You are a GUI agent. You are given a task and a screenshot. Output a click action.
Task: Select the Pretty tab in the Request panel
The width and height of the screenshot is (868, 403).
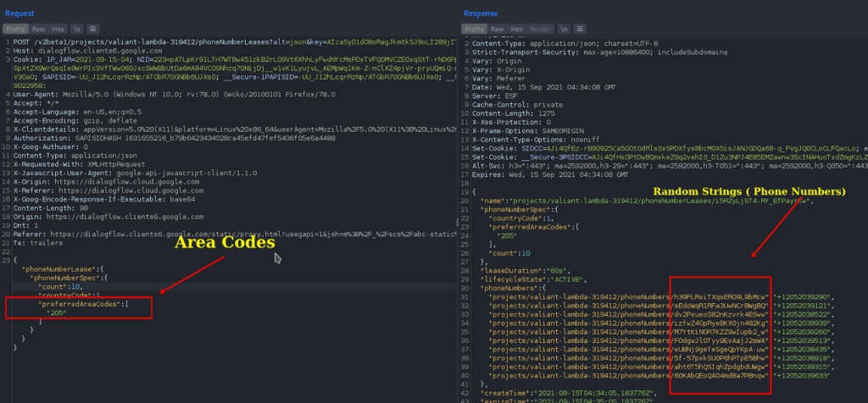tap(16, 28)
